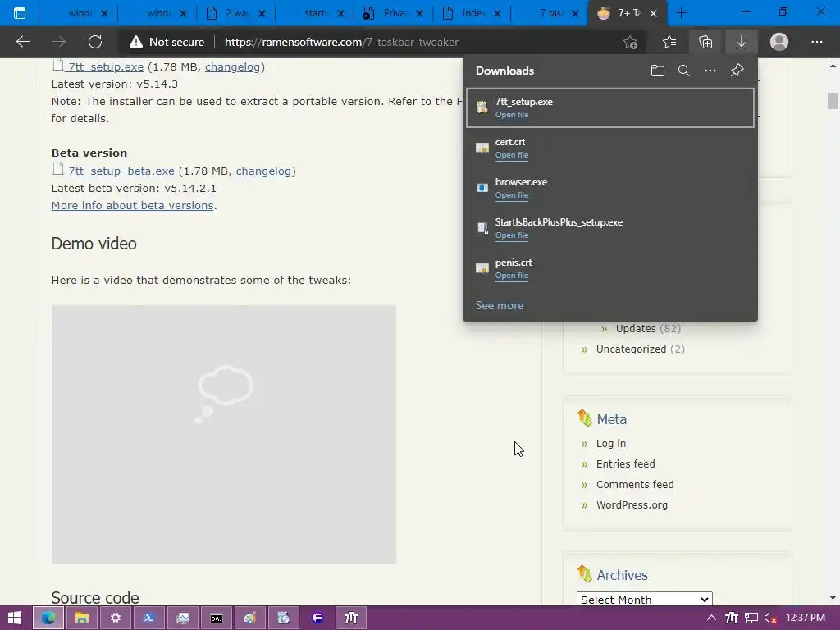Open file for browser.exe download
Viewport: 840px width, 630px height.
tap(512, 195)
